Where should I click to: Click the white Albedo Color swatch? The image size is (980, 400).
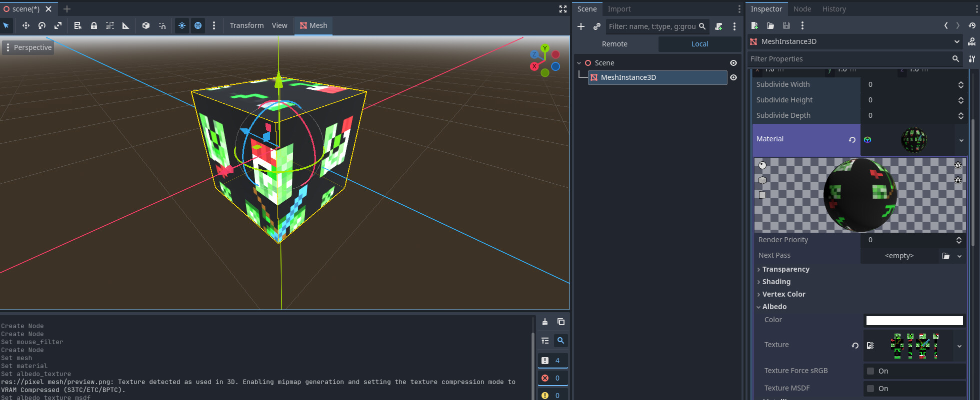pos(914,321)
